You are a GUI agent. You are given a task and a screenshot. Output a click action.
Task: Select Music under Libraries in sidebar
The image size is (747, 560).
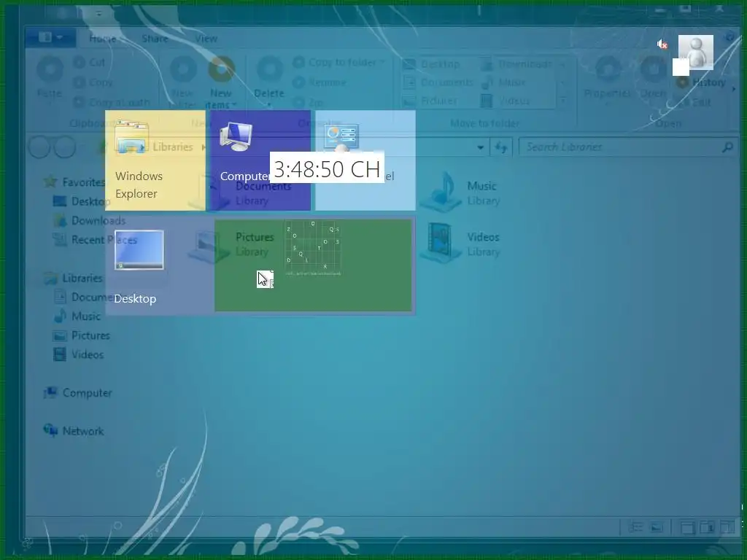pyautogui.click(x=77, y=316)
